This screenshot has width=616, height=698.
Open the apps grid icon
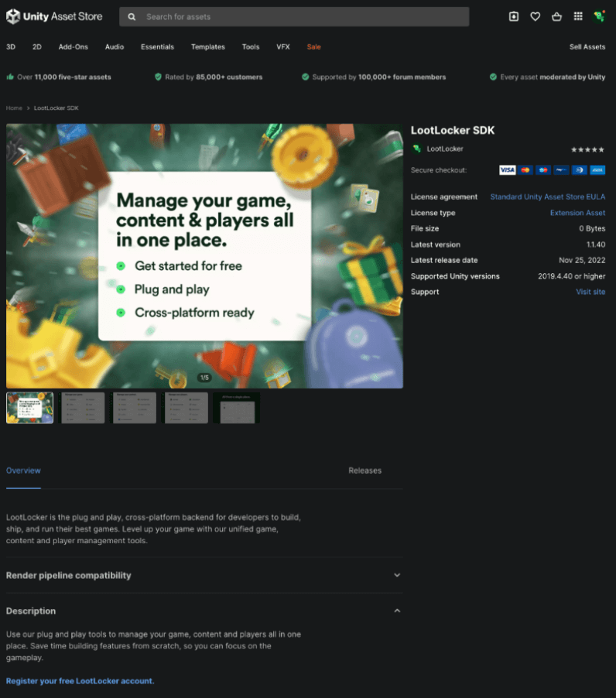click(578, 16)
